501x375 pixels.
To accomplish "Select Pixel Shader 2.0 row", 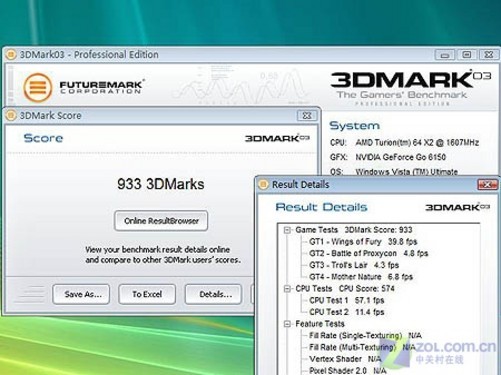I will pos(347,370).
